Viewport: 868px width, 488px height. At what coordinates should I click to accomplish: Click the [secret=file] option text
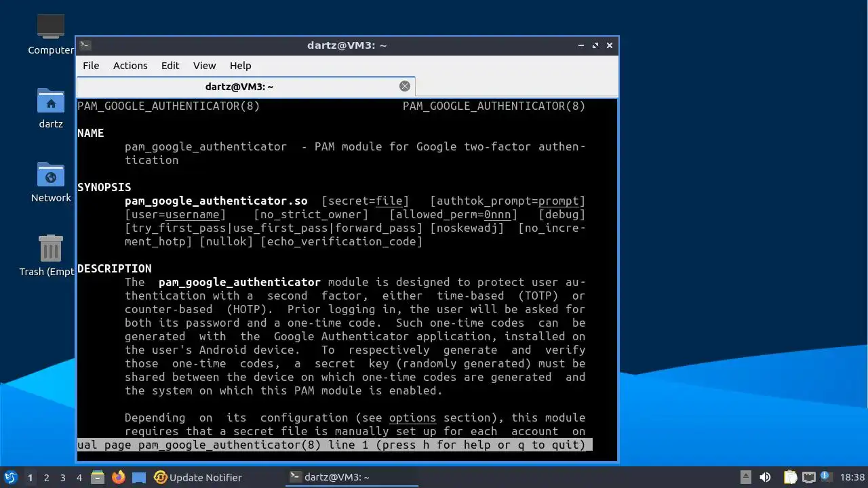[x=366, y=201]
